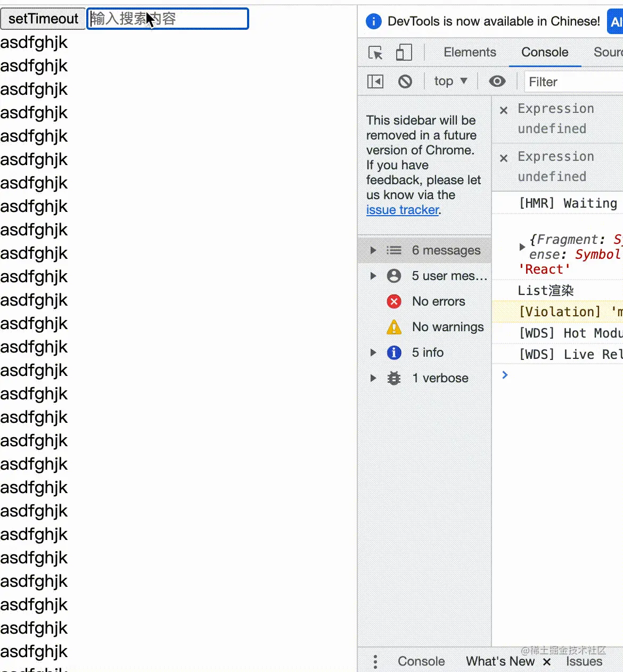Open the Sources tab

pos(608,52)
